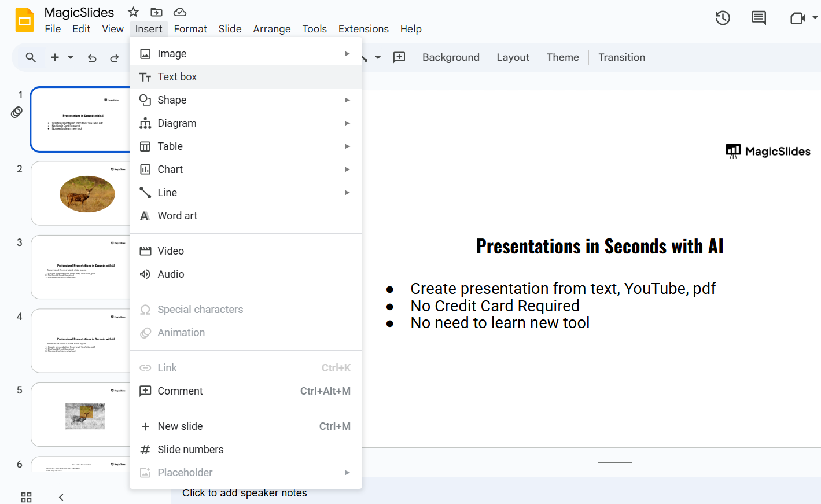Image resolution: width=821 pixels, height=504 pixels.
Task: Click the version history clock icon
Action: tap(723, 19)
